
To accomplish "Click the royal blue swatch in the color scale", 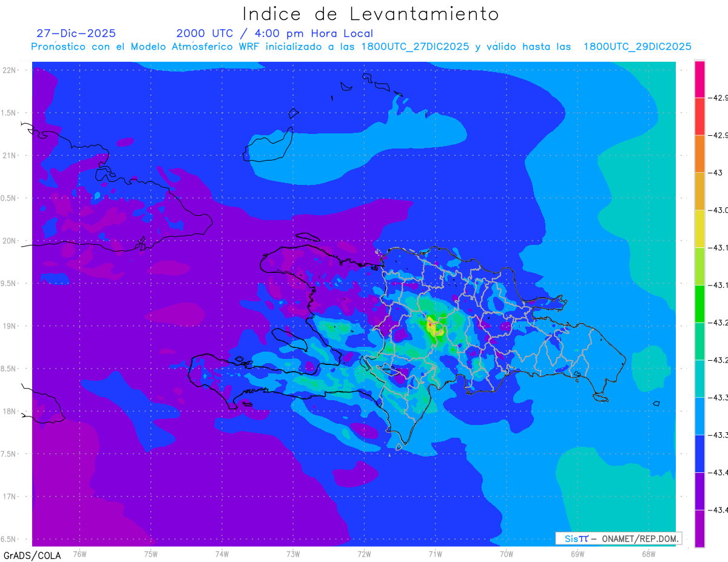I will coord(699,453).
